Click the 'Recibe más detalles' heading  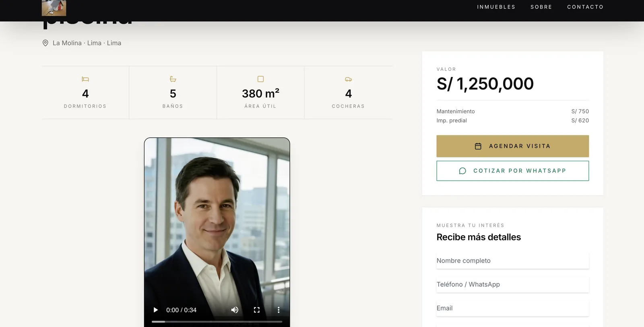[479, 237]
